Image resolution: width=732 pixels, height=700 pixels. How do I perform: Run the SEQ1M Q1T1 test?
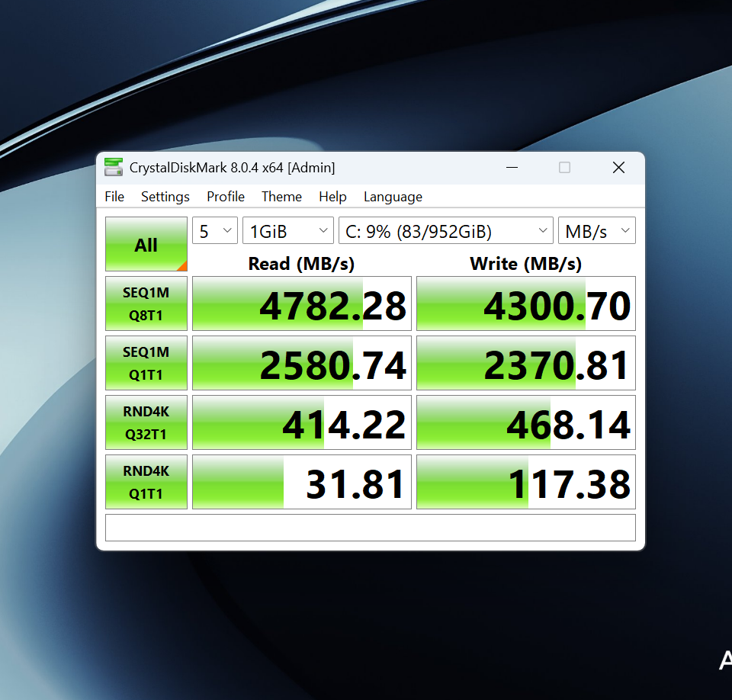146,363
